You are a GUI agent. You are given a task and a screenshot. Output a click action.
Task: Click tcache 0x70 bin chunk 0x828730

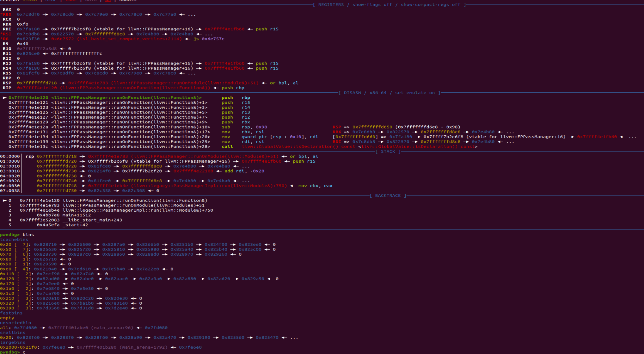click(x=46, y=254)
